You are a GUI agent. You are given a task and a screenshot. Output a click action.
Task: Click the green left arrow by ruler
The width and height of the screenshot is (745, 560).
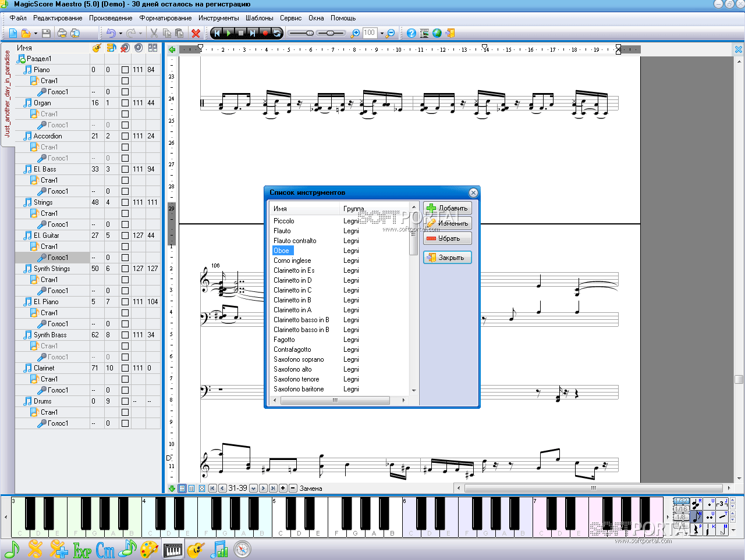tap(172, 49)
